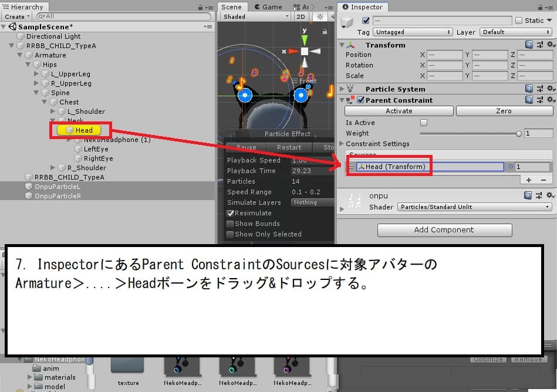Screen dimensions: 557x392
Task: Open the Create dropdown in Hierarchy
Action: click(16, 16)
